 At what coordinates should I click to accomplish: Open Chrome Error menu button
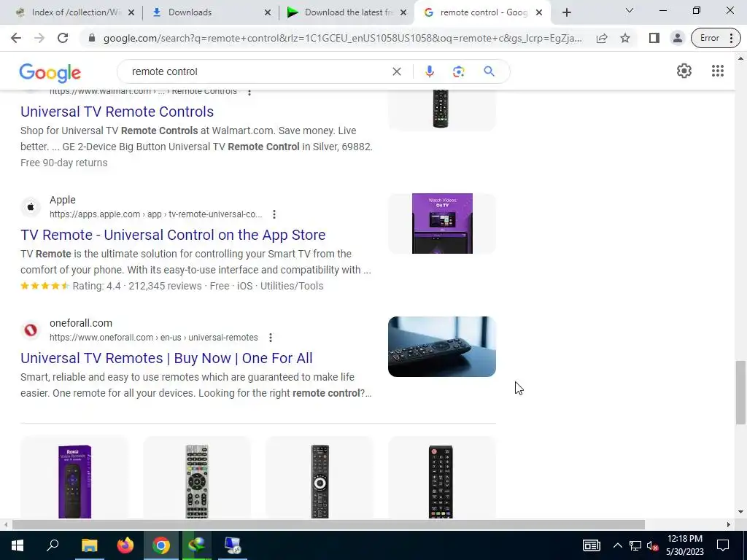pos(716,38)
